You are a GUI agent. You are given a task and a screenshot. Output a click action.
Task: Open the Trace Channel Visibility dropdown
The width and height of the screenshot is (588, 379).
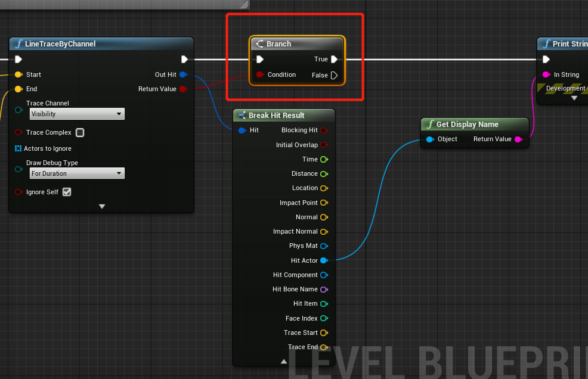tap(77, 114)
